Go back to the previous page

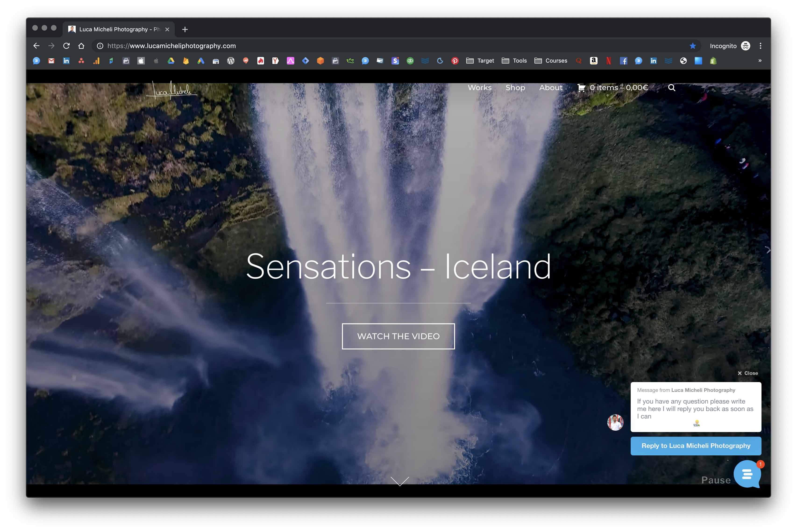pyautogui.click(x=36, y=46)
